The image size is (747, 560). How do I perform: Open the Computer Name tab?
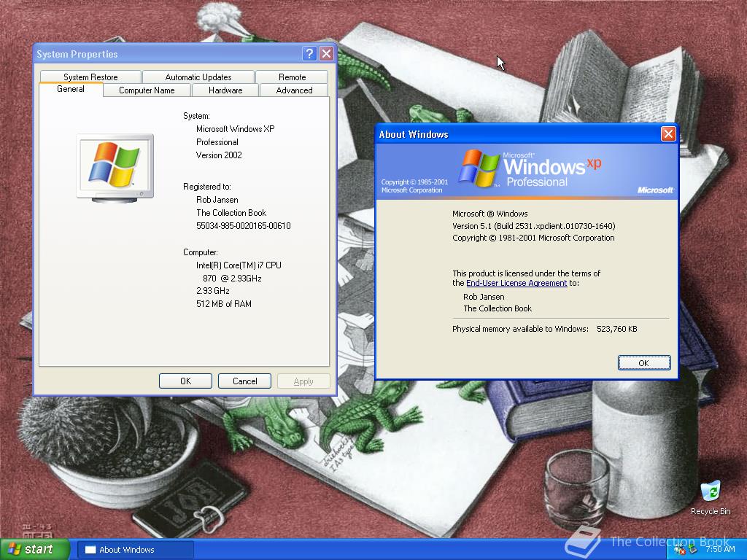(147, 90)
